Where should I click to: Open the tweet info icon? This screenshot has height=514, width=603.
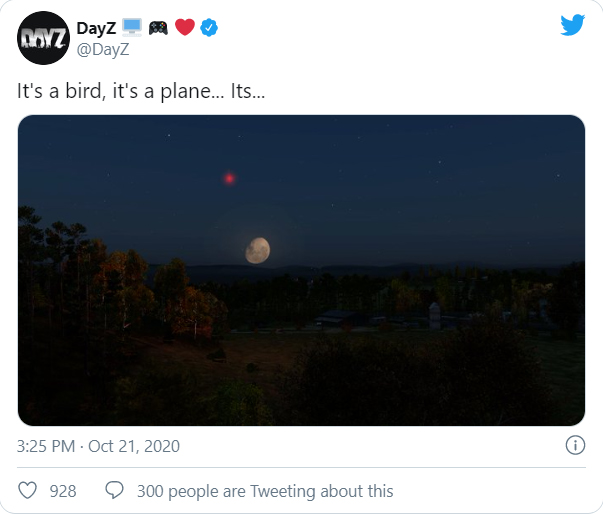point(575,445)
